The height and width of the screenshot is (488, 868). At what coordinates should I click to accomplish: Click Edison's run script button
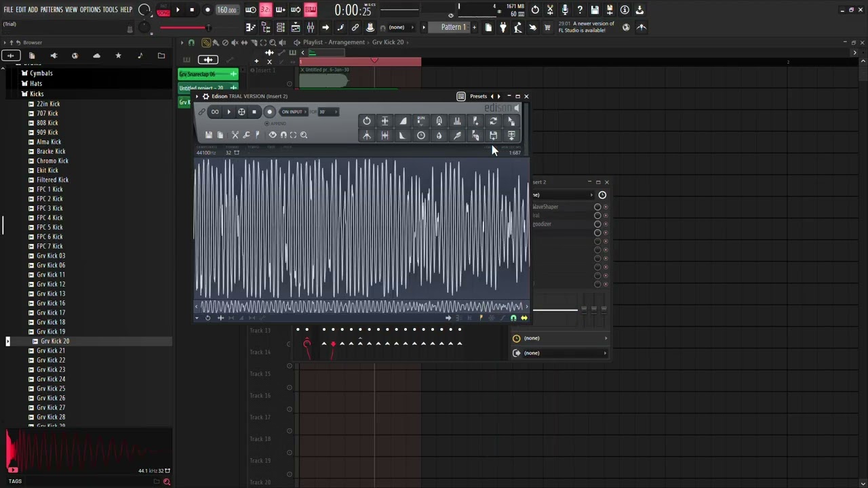(421, 121)
